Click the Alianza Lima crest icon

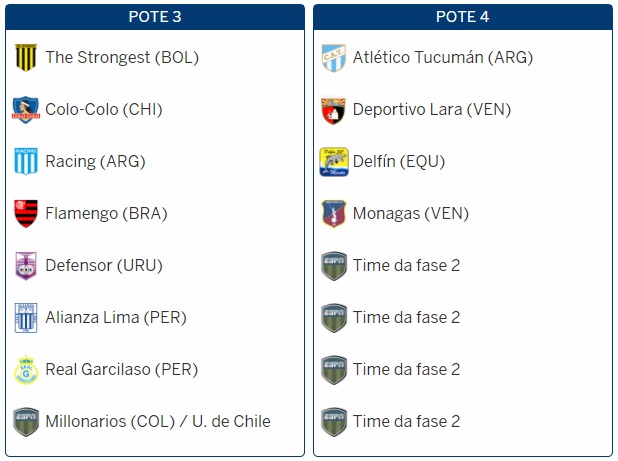(x=25, y=318)
